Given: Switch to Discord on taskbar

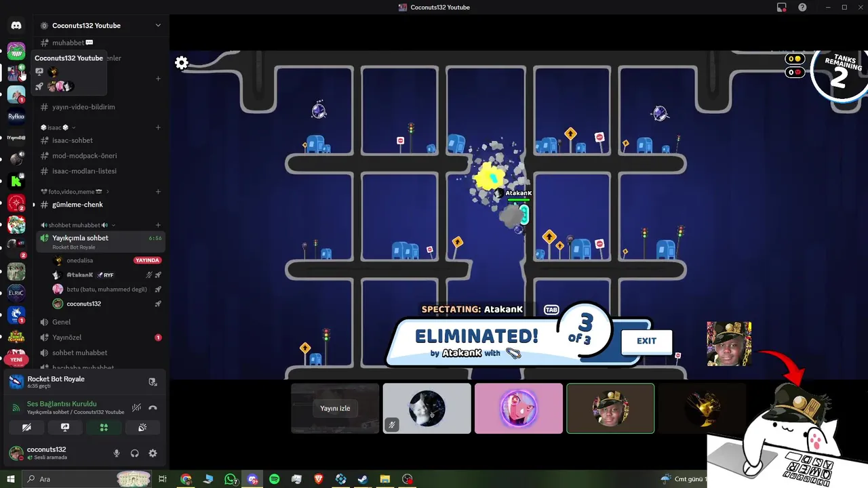Looking at the screenshot, I should coord(253,479).
